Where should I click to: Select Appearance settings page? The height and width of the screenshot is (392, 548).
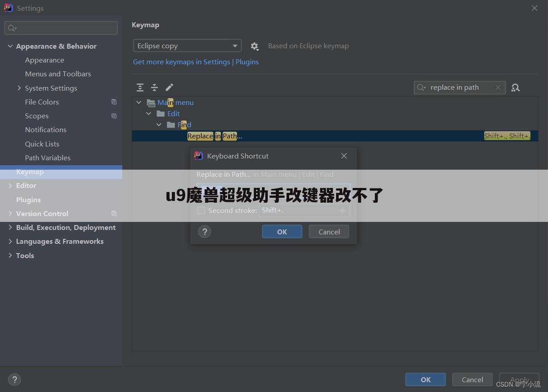(x=45, y=60)
